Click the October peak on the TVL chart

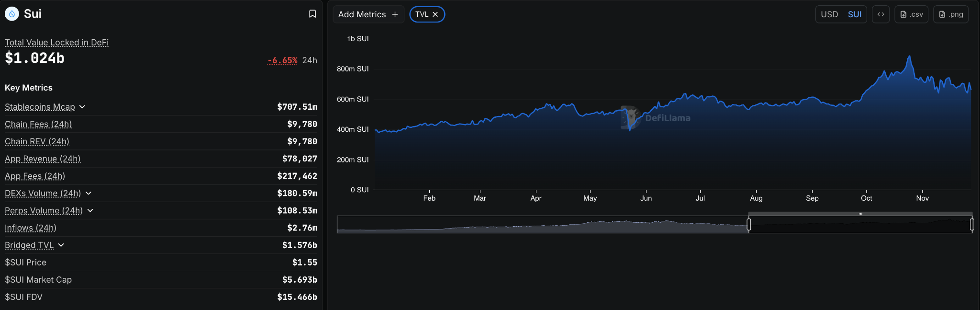(909, 57)
